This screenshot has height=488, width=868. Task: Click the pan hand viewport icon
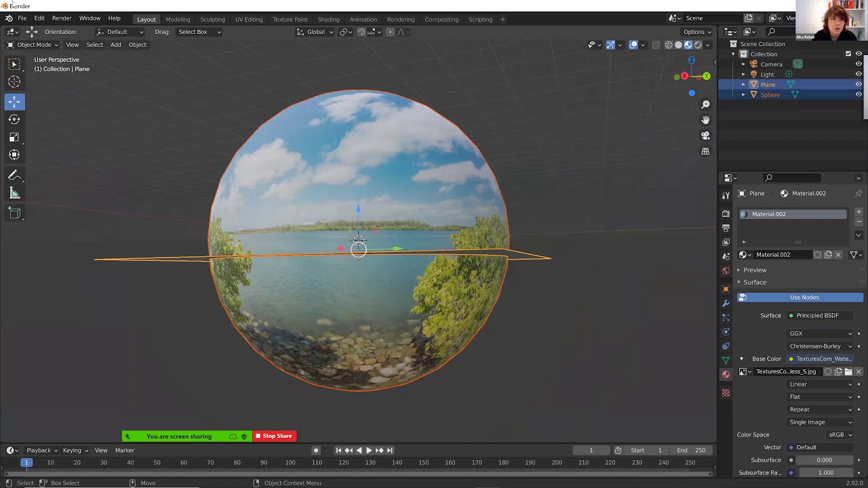click(x=705, y=120)
